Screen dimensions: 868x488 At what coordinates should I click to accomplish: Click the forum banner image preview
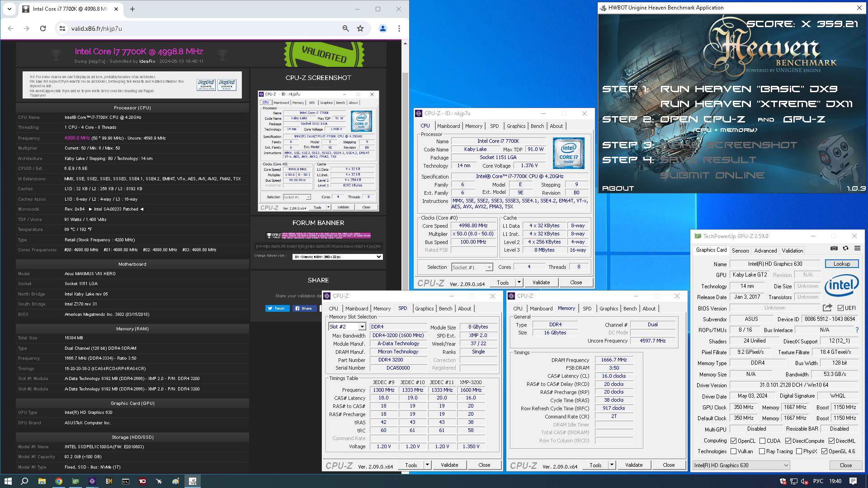pos(318,235)
